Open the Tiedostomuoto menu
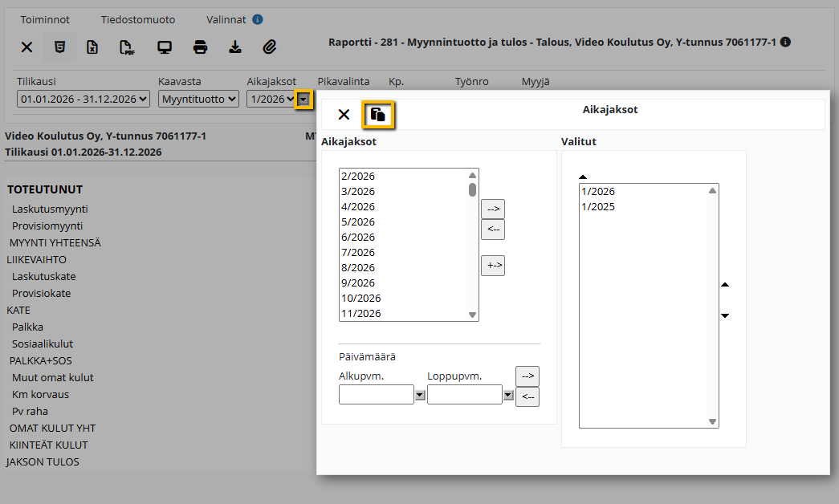839x504 pixels. pyautogui.click(x=138, y=20)
